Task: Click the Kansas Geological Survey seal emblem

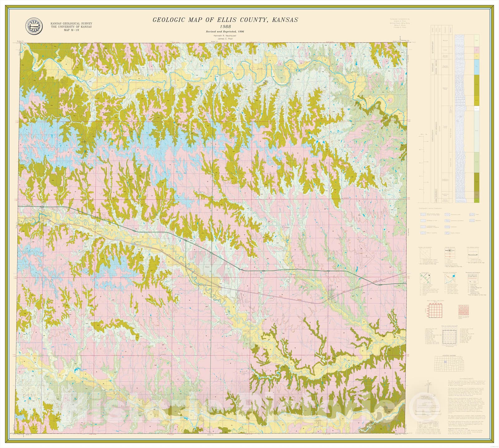Action: coord(34,26)
